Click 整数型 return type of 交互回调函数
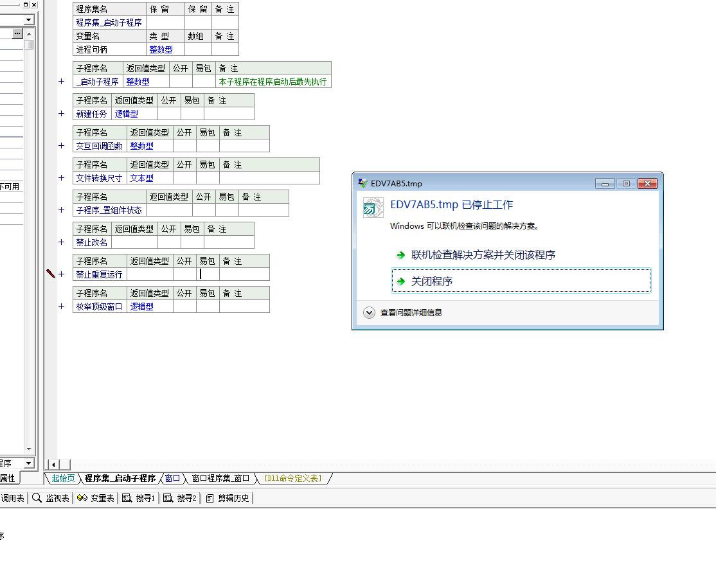Image resolution: width=716 pixels, height=588 pixels. pos(141,146)
